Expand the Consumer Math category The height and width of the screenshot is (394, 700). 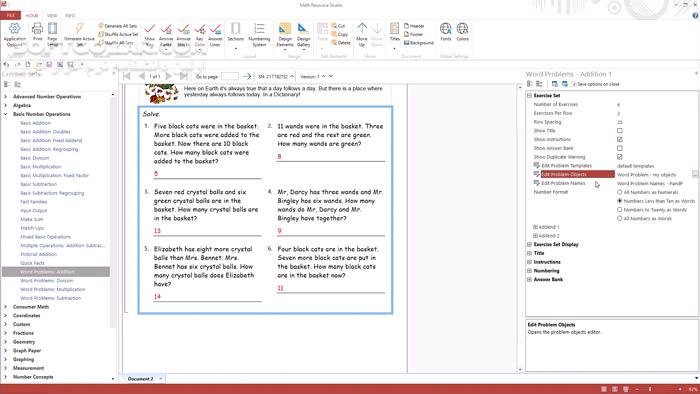pos(5,307)
